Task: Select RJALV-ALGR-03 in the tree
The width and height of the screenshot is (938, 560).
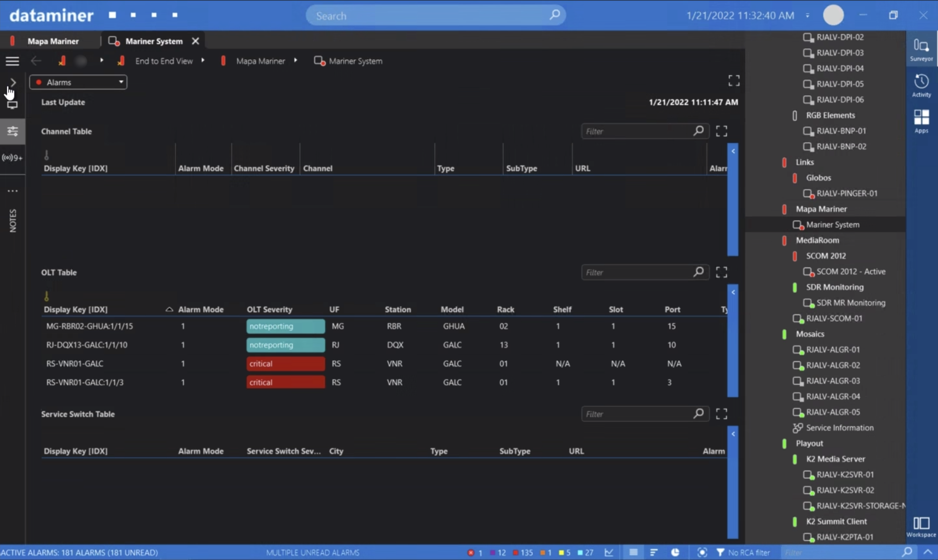Action: click(833, 381)
